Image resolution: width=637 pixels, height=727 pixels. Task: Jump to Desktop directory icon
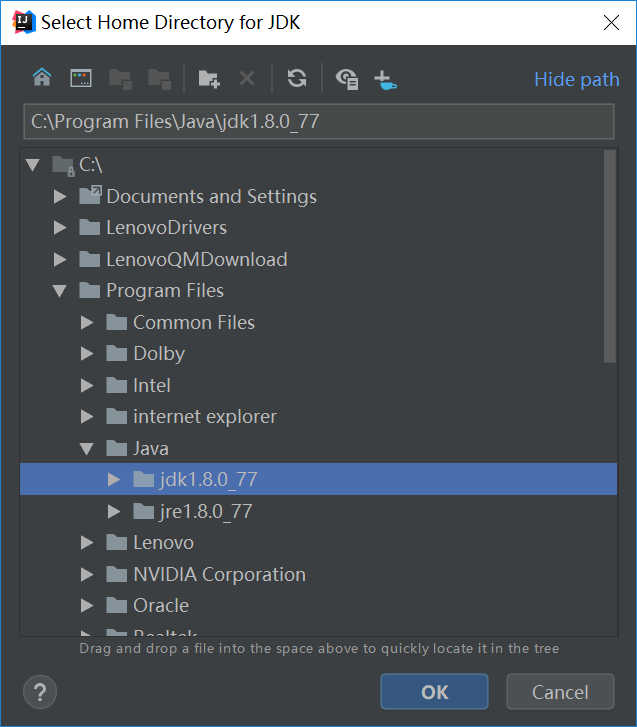(x=81, y=78)
